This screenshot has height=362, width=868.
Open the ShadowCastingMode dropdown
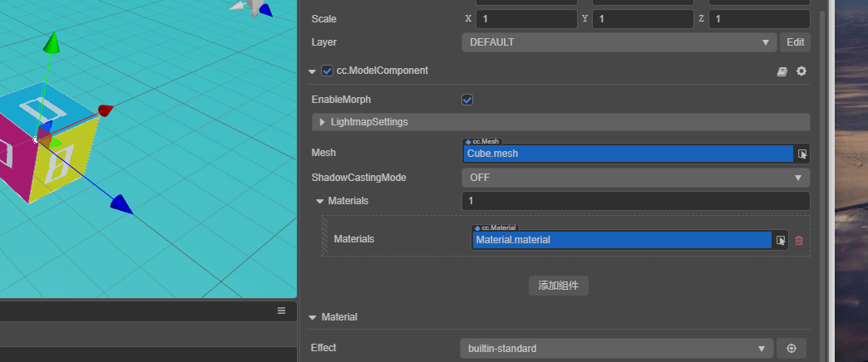[635, 178]
